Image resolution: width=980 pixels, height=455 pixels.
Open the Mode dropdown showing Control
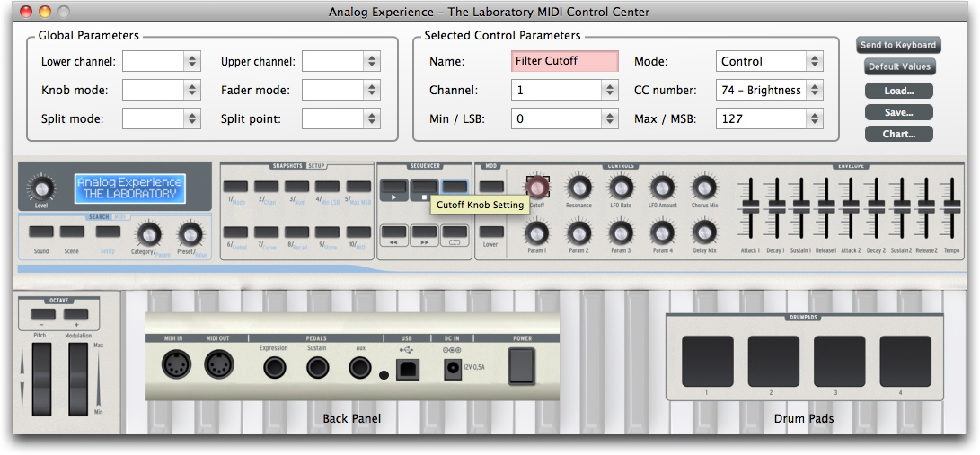(770, 61)
